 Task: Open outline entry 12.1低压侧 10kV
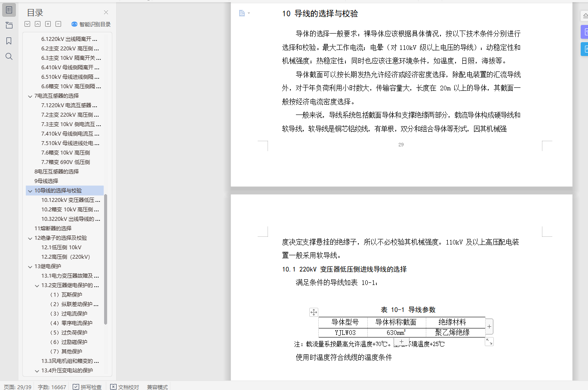click(x=62, y=247)
